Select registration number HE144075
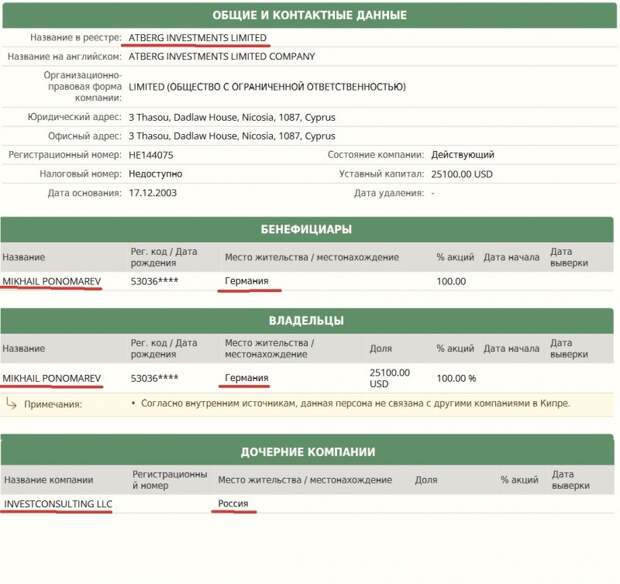The image size is (620, 584). click(151, 155)
